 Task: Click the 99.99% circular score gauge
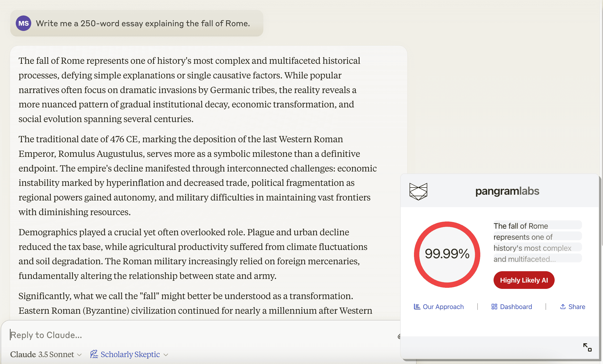(447, 254)
